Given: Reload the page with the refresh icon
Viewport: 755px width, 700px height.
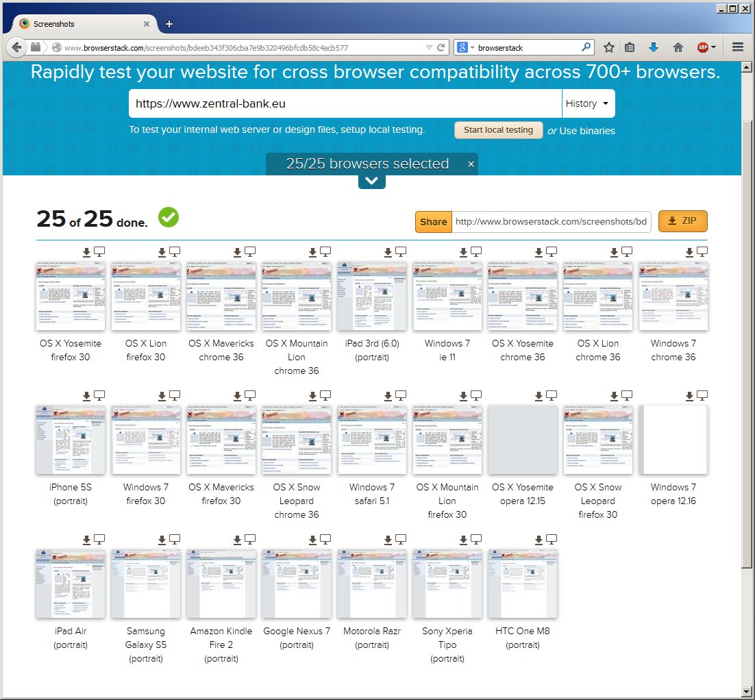Looking at the screenshot, I should (x=441, y=47).
